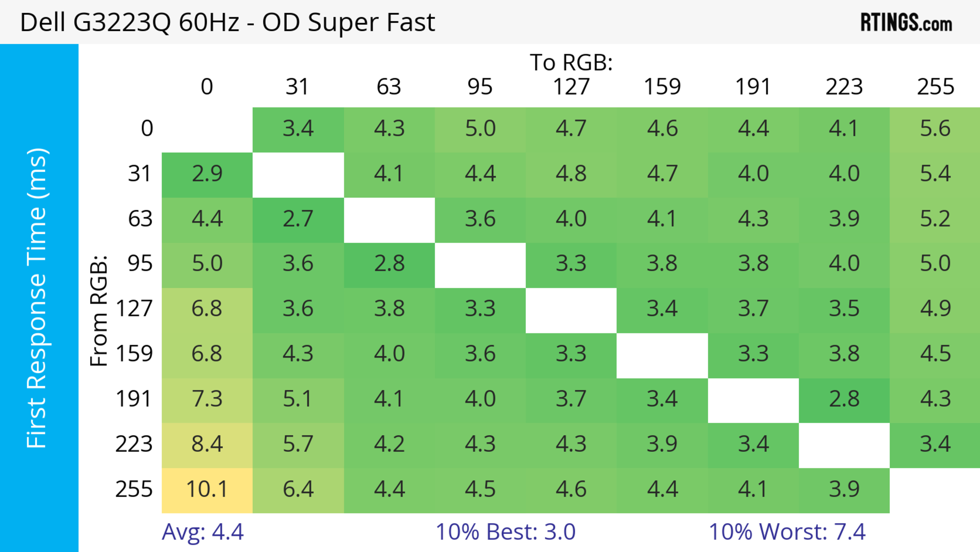Image resolution: width=980 pixels, height=552 pixels.
Task: Click the 223 row header
Action: (134, 444)
